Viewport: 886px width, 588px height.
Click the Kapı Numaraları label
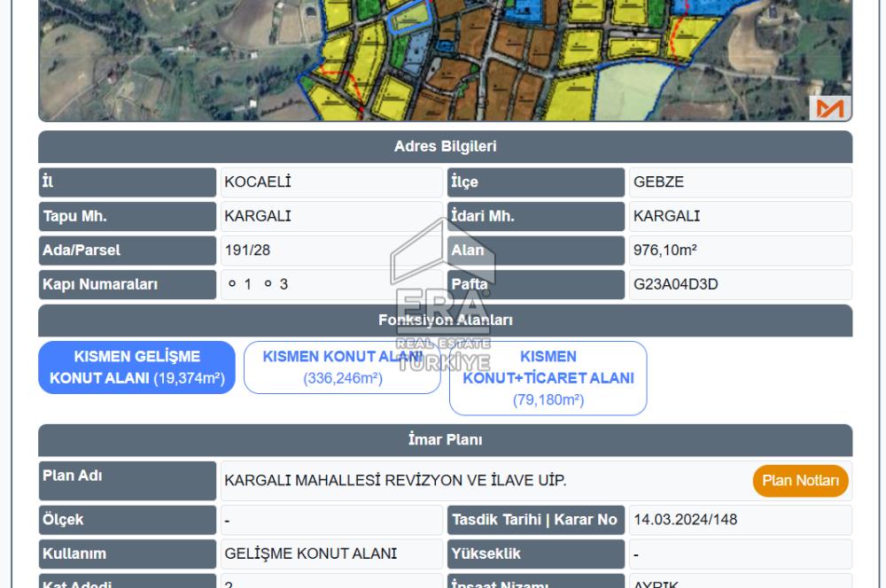click(127, 284)
